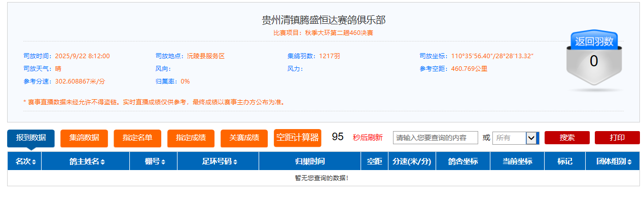Click the 当前坐标 column header
Viewport: 644px width, 207px height.
click(x=517, y=161)
